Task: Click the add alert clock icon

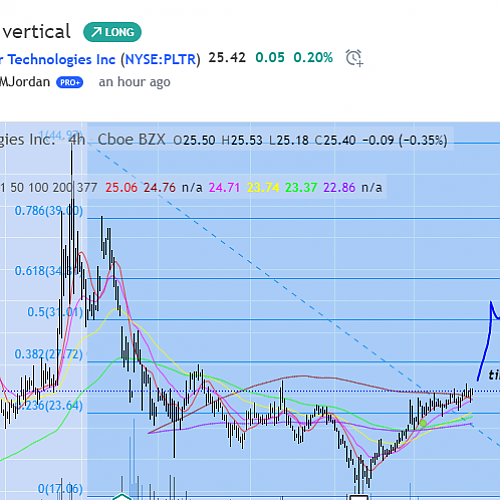Action: 354,58
